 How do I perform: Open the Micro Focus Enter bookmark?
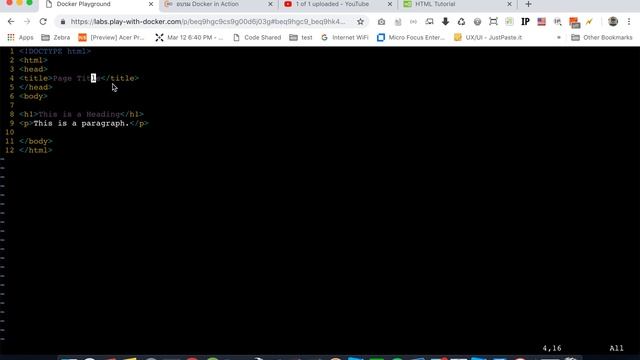pos(411,38)
